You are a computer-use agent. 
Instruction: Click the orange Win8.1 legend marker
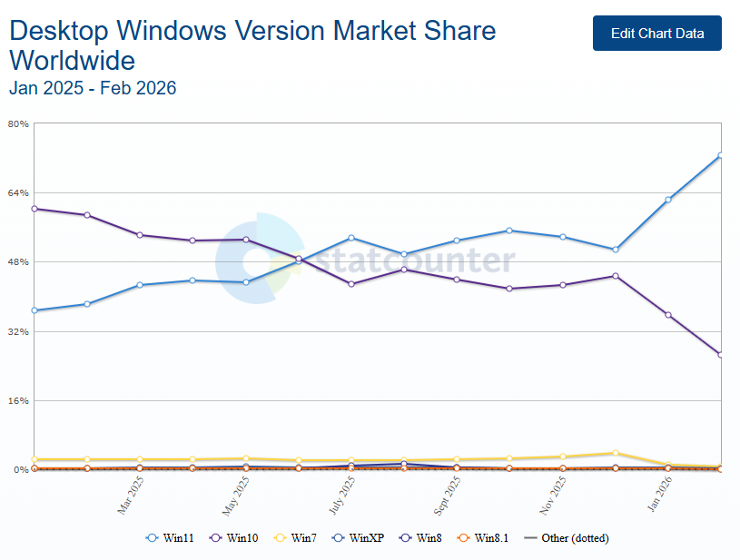coord(462,538)
